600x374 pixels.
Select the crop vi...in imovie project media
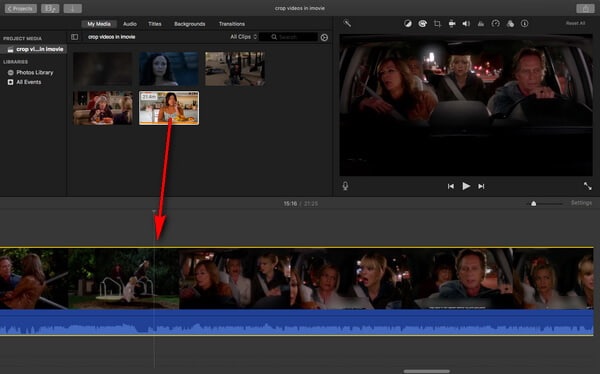pyautogui.click(x=35, y=49)
